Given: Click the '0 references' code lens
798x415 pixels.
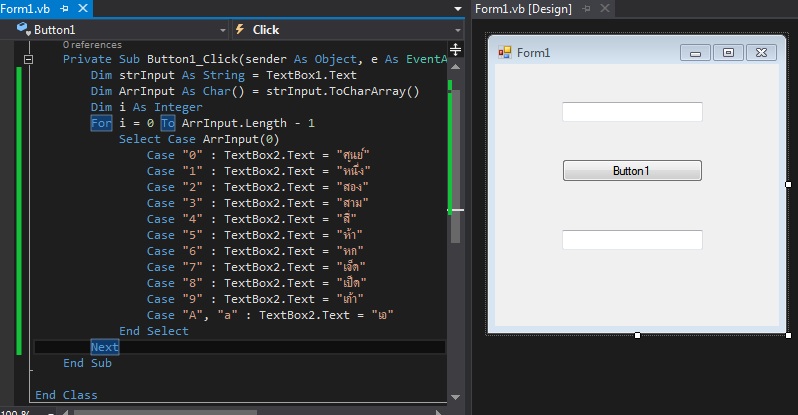Looking at the screenshot, I should pos(92,45).
